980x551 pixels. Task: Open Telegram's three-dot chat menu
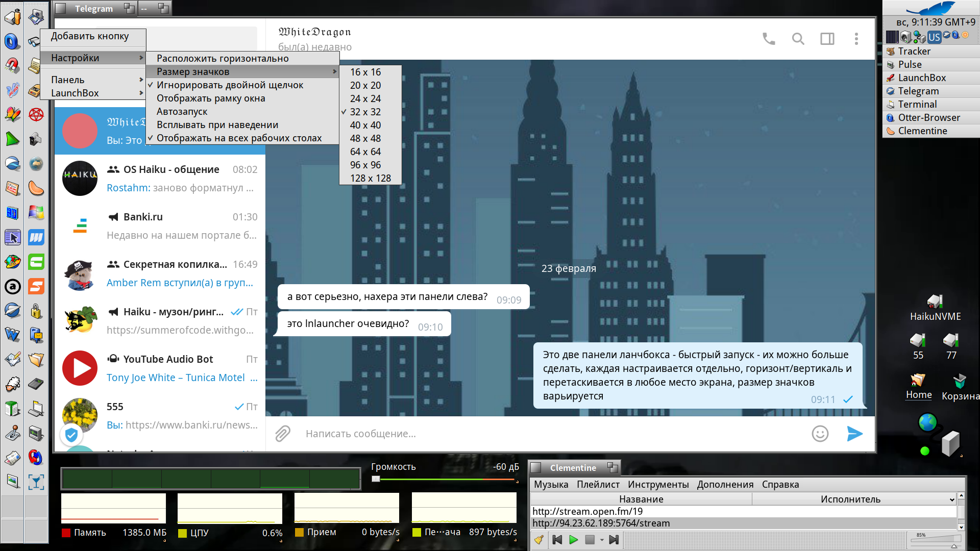point(856,39)
